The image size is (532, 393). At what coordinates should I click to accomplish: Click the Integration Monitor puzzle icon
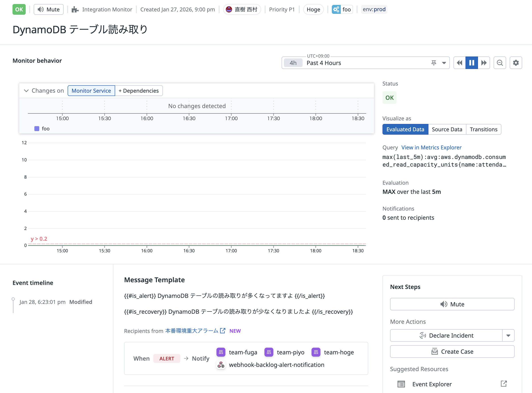(x=75, y=10)
